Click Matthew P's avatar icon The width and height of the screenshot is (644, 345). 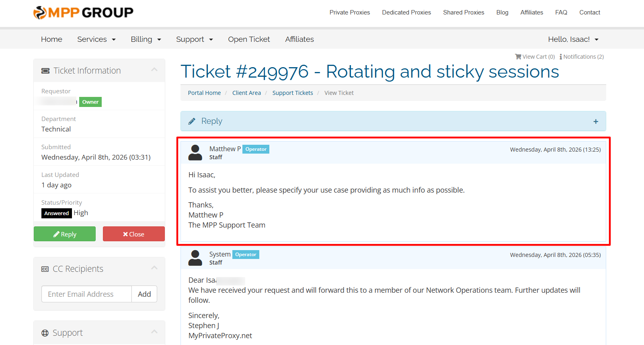tap(195, 153)
